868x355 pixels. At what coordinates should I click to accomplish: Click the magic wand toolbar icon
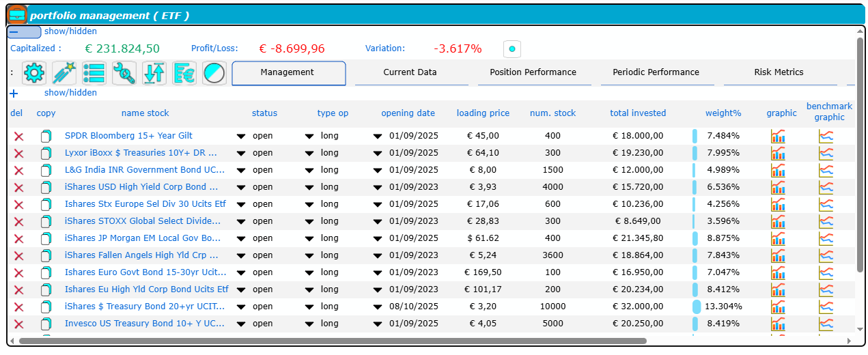click(x=64, y=73)
